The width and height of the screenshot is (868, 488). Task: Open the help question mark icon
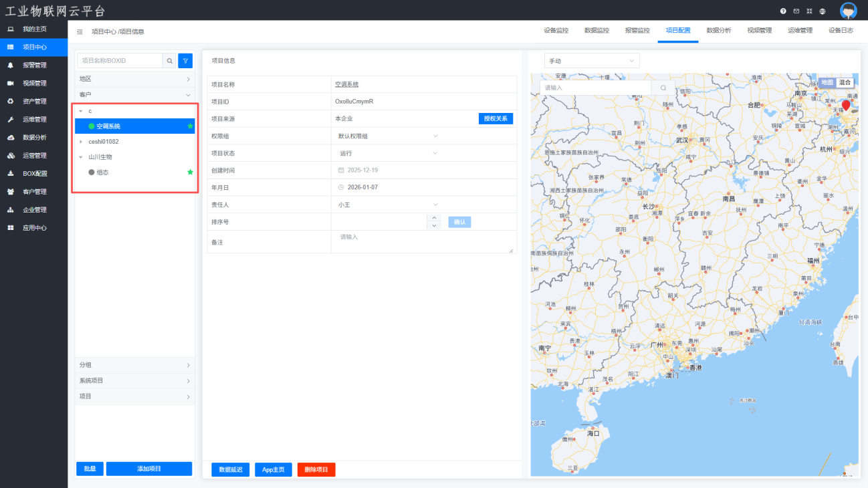coord(783,11)
